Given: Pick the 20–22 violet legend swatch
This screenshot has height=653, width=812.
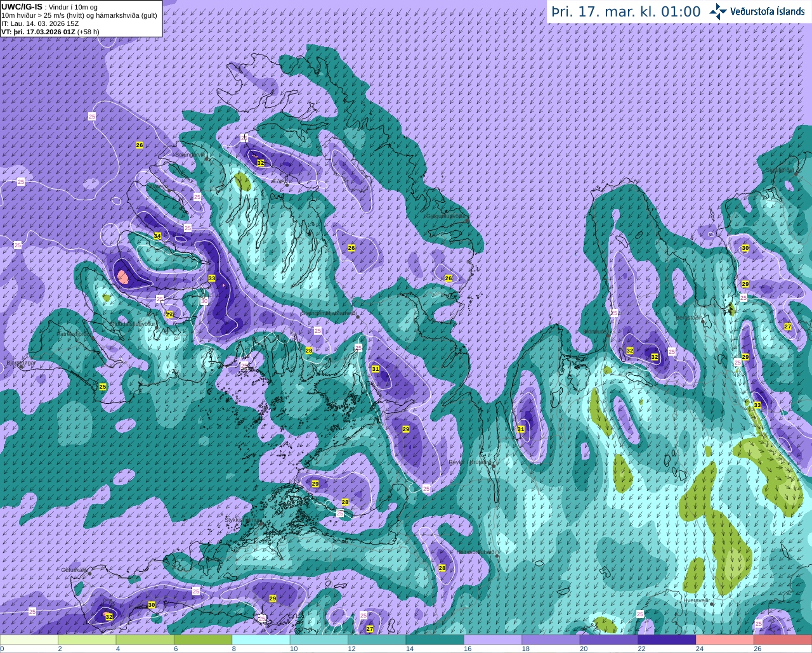Looking at the screenshot, I should (609, 640).
